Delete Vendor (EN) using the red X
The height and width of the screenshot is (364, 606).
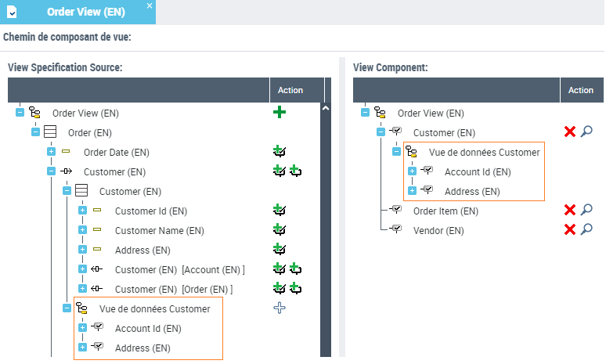pos(570,229)
